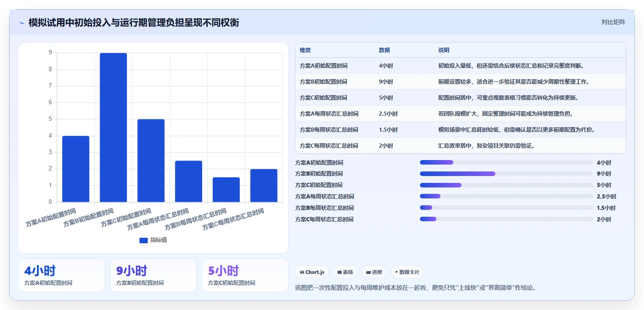Click the note starting 前期设置较多

(514, 82)
